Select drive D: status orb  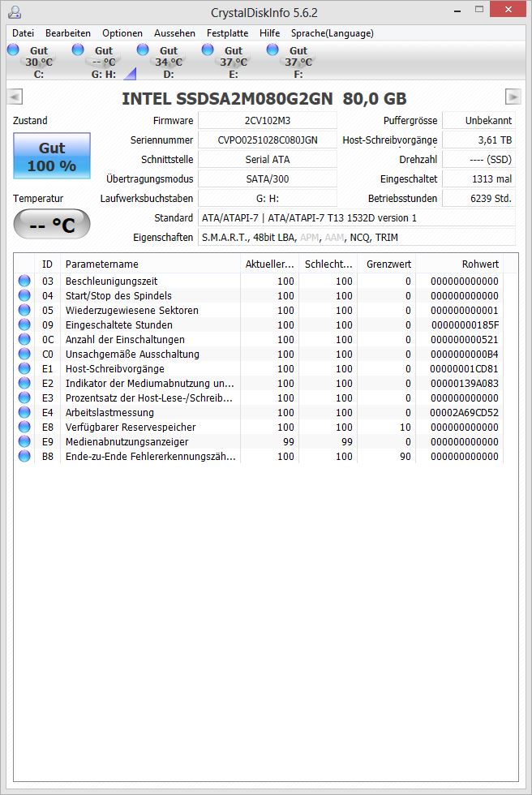click(x=143, y=49)
